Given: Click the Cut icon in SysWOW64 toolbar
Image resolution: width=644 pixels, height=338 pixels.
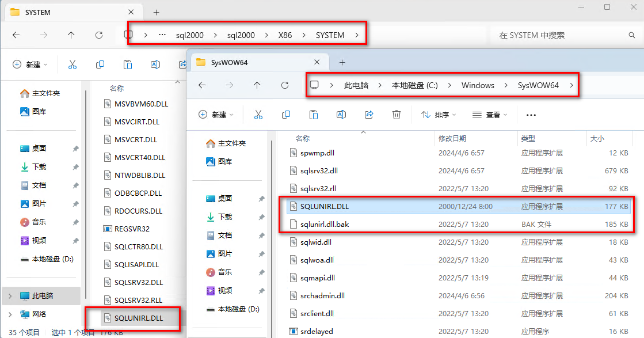Looking at the screenshot, I should 258,115.
